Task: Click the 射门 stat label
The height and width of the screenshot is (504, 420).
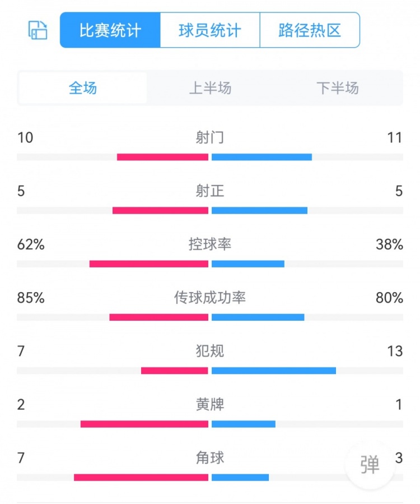Action: pos(210,137)
